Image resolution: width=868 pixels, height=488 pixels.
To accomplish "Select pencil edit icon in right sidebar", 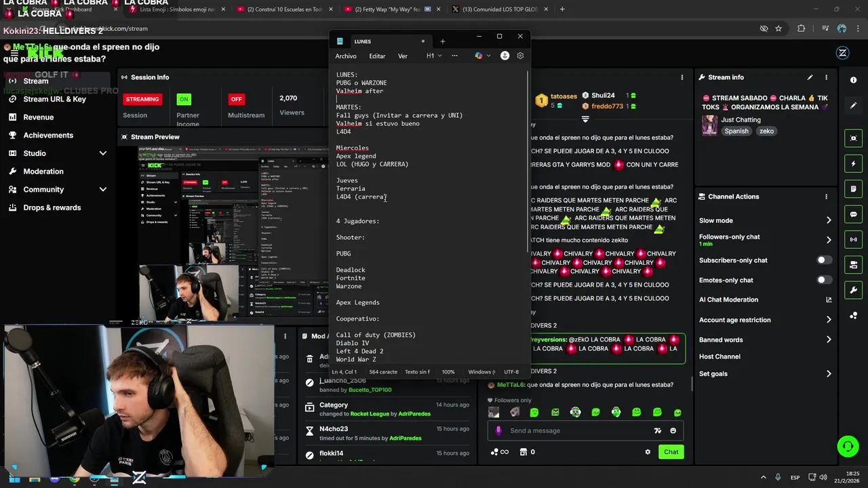I will (853, 106).
